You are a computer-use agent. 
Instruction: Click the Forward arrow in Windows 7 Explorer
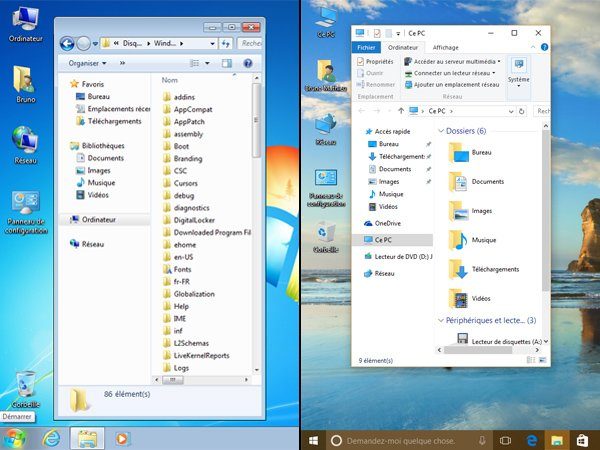(83, 44)
